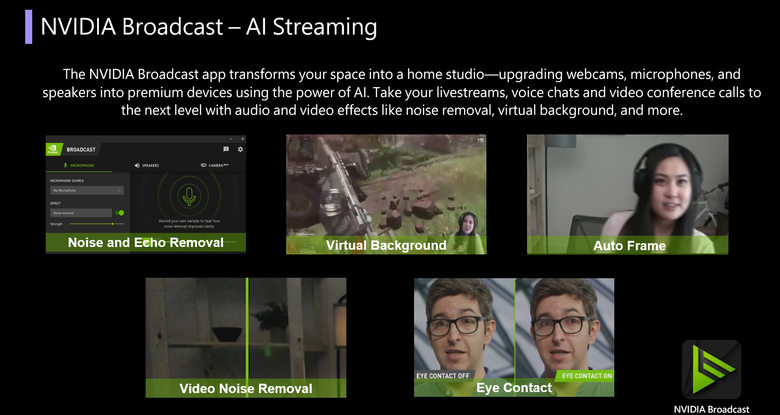Adjust the Strength slider
Image resolution: width=780 pixels, height=415 pixels.
coord(97,224)
